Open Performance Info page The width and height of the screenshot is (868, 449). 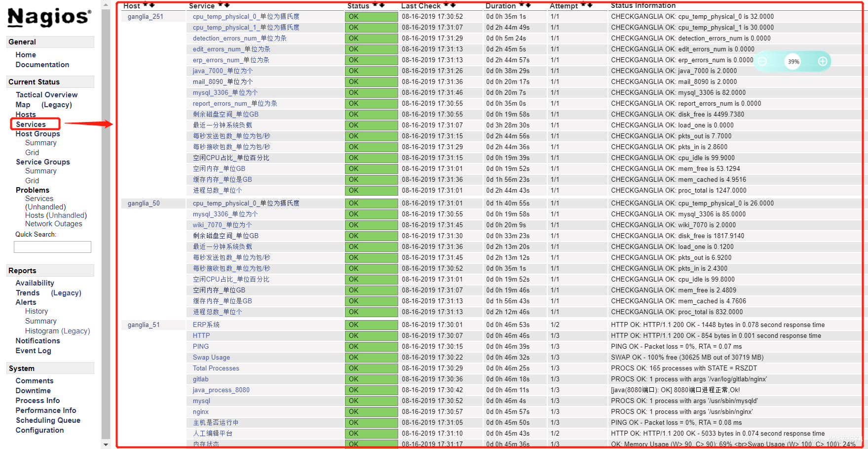[x=46, y=410]
